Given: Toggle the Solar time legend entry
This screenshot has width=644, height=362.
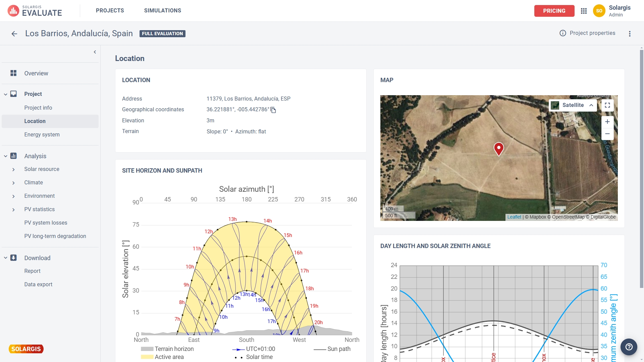Looking at the screenshot, I should 254,357.
